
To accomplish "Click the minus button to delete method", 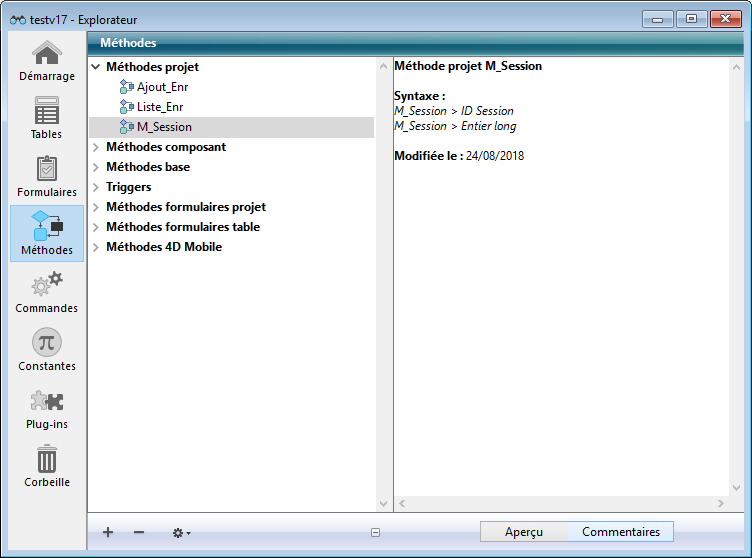I will (x=139, y=533).
